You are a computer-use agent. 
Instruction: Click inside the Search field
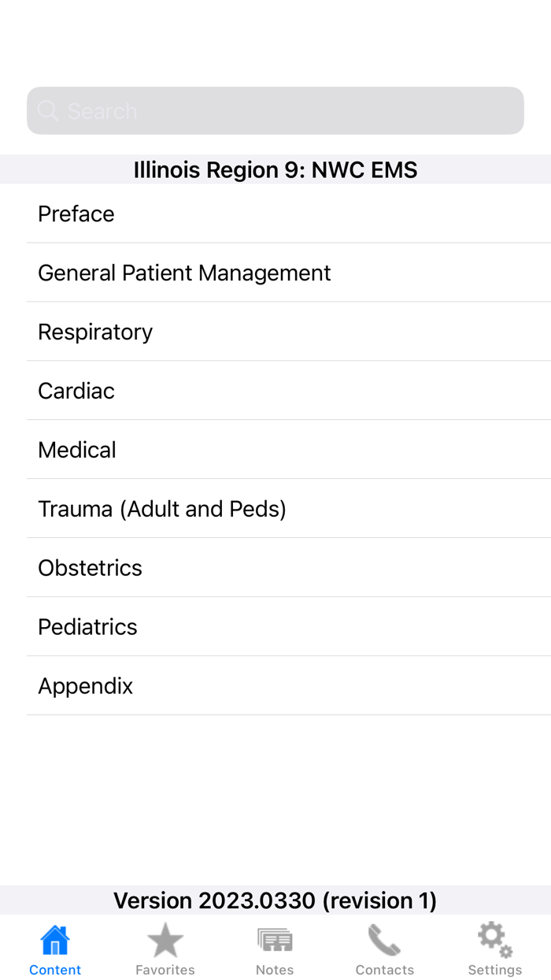point(291,111)
